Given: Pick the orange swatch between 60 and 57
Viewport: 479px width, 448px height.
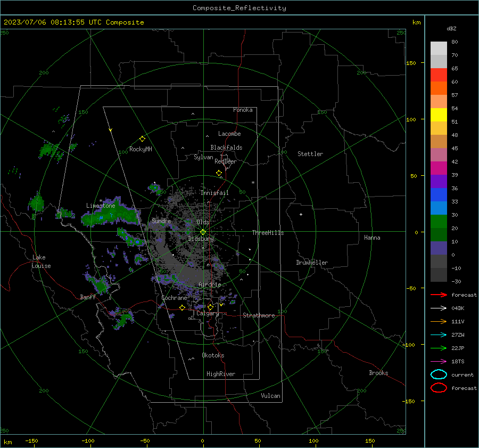Looking at the screenshot, I should tap(439, 88).
